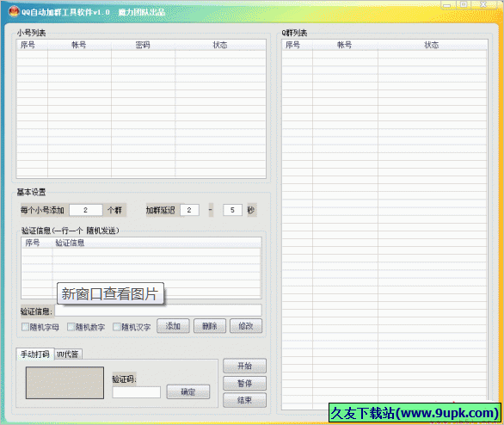Click 序号 column header in Q群列表
This screenshot has width=504, height=425.
click(297, 45)
